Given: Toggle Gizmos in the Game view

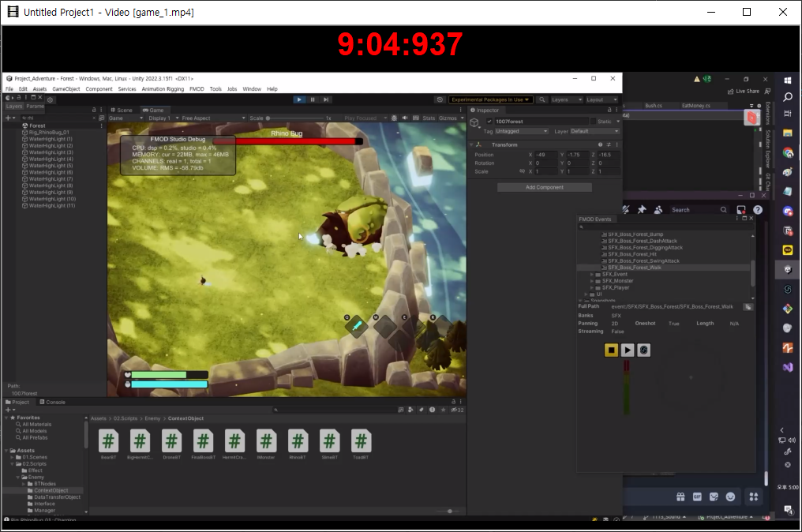Looking at the screenshot, I should [448, 118].
